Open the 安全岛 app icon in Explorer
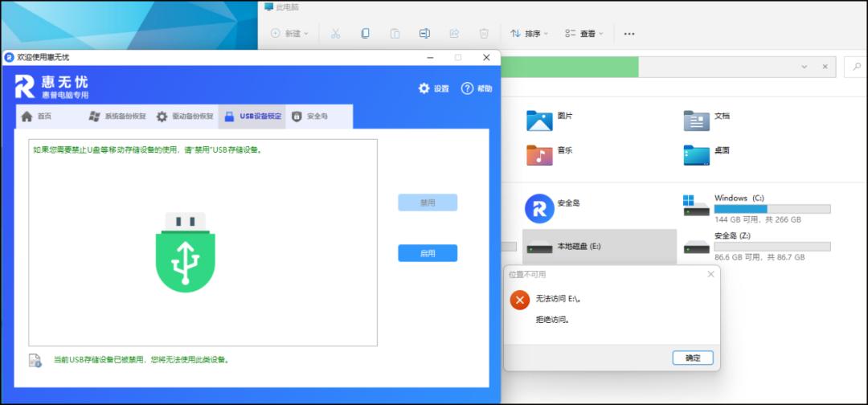This screenshot has height=405, width=868. point(540,208)
